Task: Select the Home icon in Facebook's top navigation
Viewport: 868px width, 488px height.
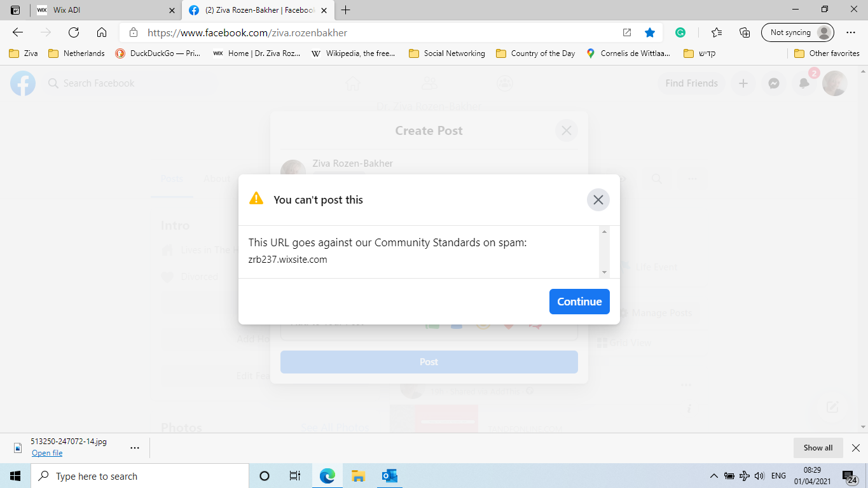Action: [353, 83]
